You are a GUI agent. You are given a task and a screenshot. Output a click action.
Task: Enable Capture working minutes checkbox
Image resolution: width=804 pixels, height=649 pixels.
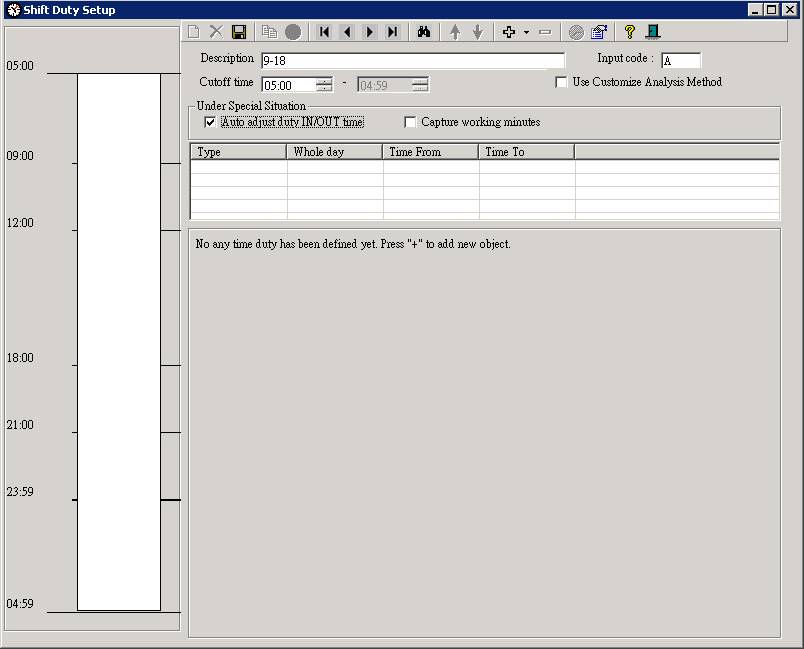[410, 122]
